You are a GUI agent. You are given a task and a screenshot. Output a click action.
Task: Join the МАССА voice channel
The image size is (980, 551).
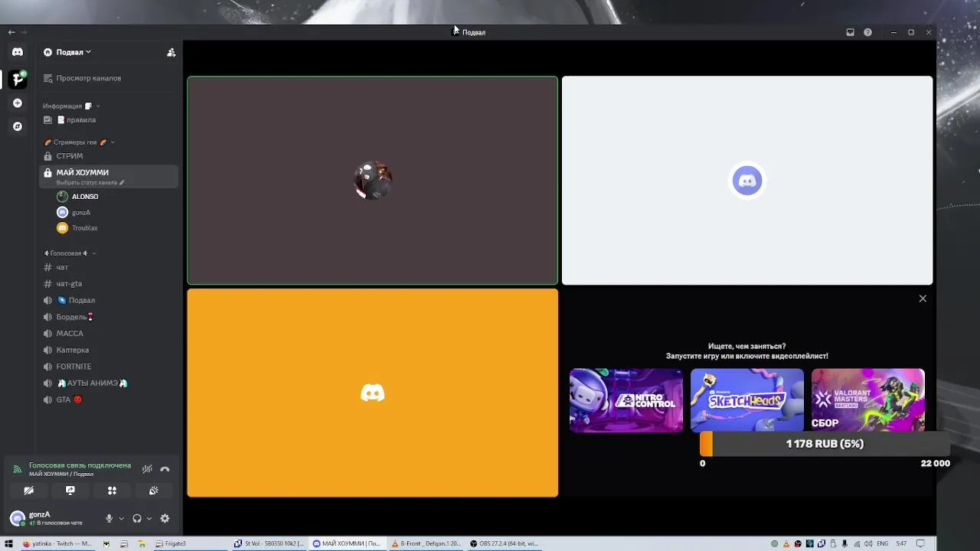pos(107,334)
